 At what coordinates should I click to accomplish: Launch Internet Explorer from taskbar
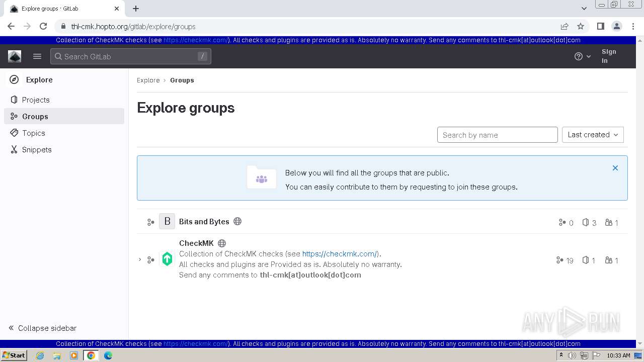pos(40,355)
